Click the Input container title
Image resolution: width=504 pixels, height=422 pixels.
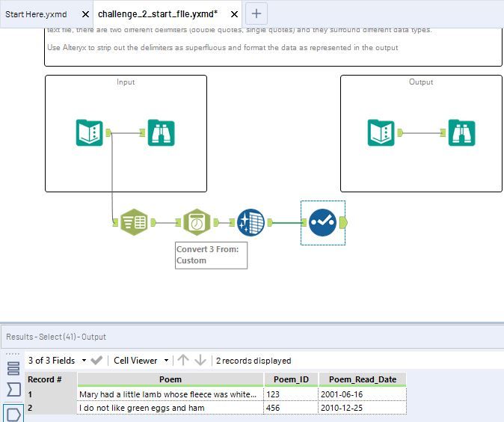126,82
